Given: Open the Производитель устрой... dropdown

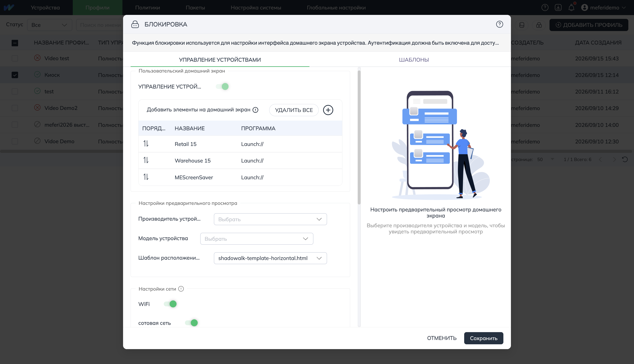Looking at the screenshot, I should tap(270, 219).
